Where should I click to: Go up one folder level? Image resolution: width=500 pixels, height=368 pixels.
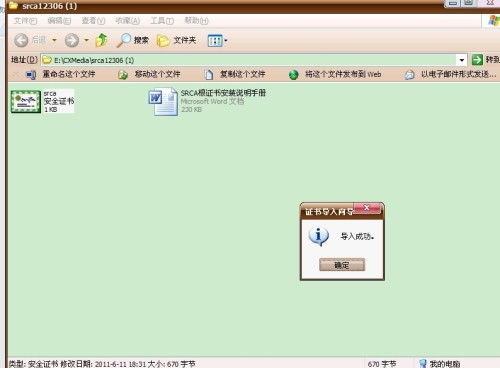click(x=102, y=40)
